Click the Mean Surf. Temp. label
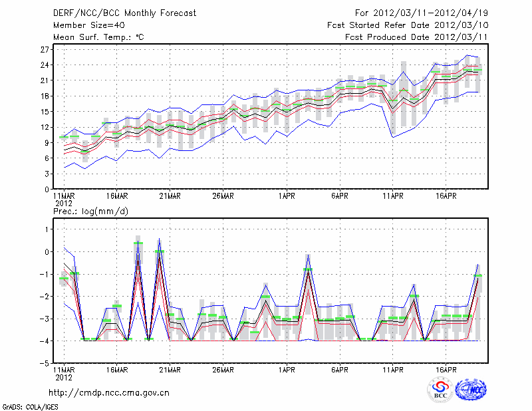Image resolution: width=532 pixels, height=411 pixels. (98, 37)
